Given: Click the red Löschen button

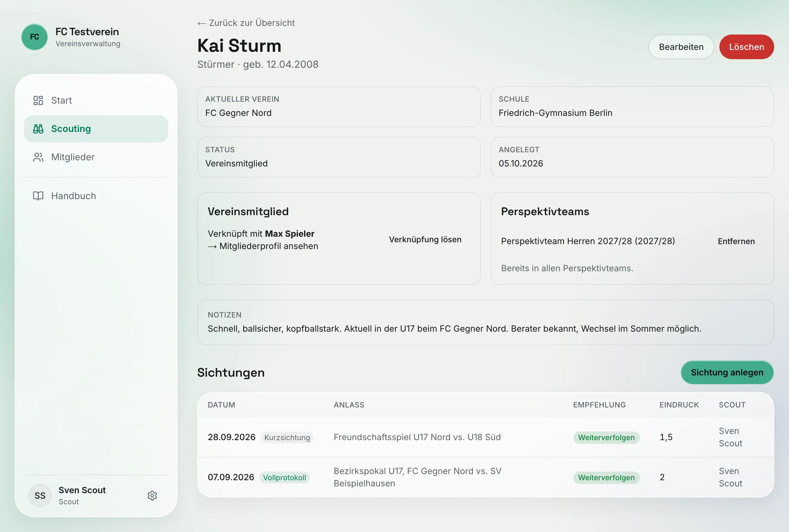Looking at the screenshot, I should pos(746,47).
